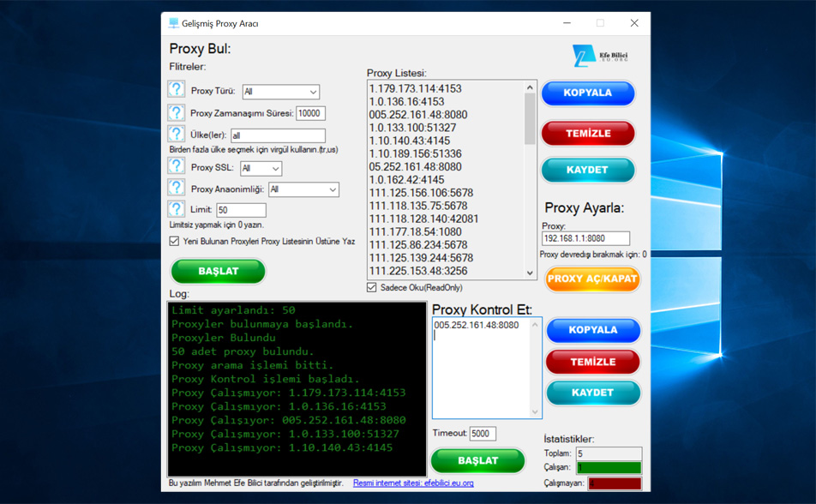Screen dimensions: 816x504
Task: Click the app icon in the title bar
Action: [x=173, y=23]
